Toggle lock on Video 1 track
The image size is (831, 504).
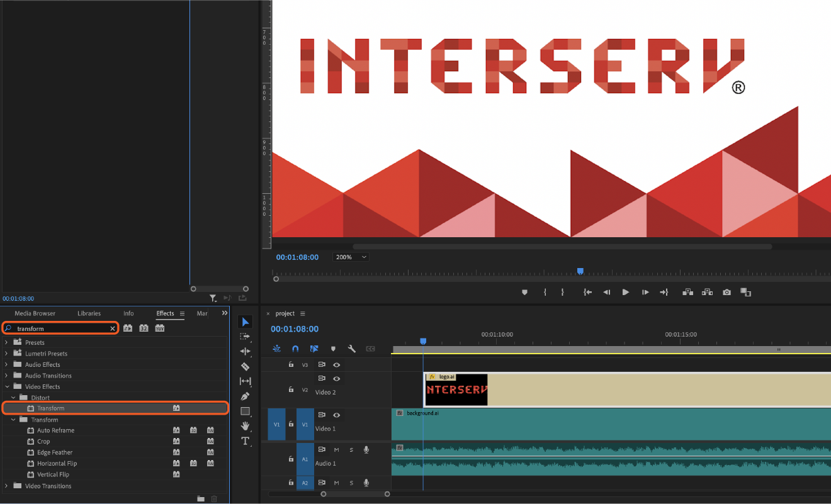pos(291,424)
